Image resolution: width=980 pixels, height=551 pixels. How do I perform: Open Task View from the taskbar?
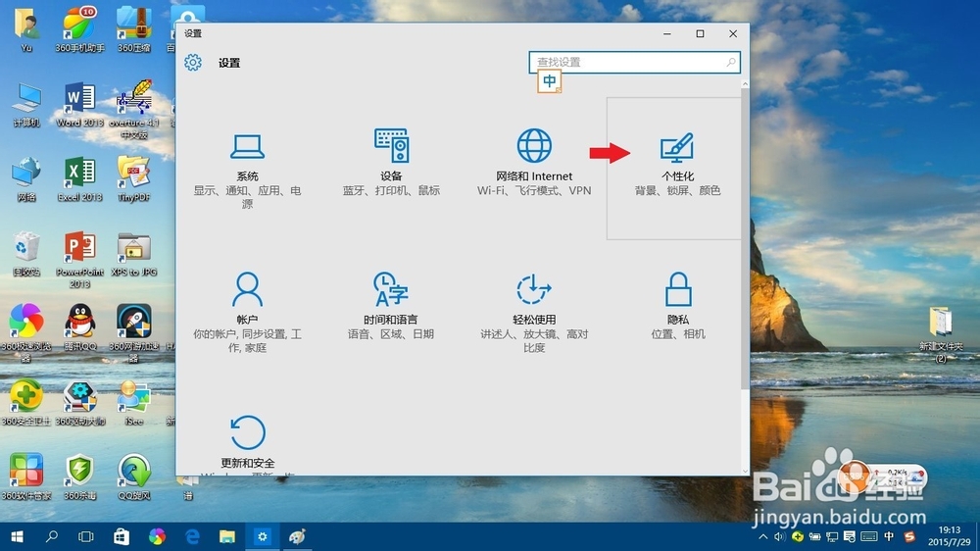85,536
